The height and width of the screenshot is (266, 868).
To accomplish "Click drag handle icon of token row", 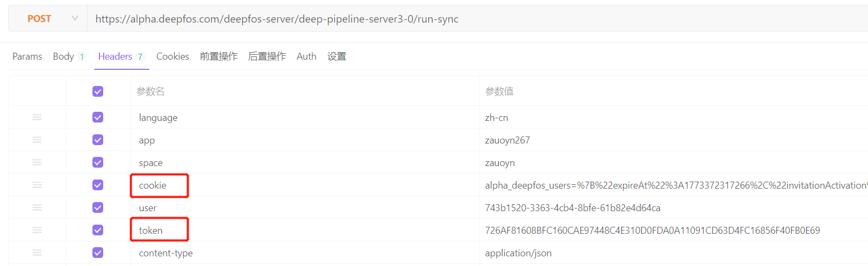I will (37, 230).
